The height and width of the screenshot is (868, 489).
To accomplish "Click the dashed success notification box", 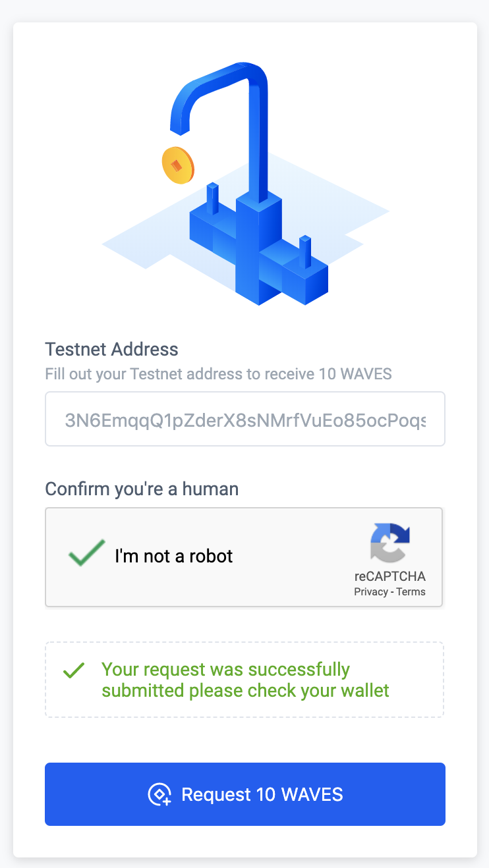I will click(244, 680).
